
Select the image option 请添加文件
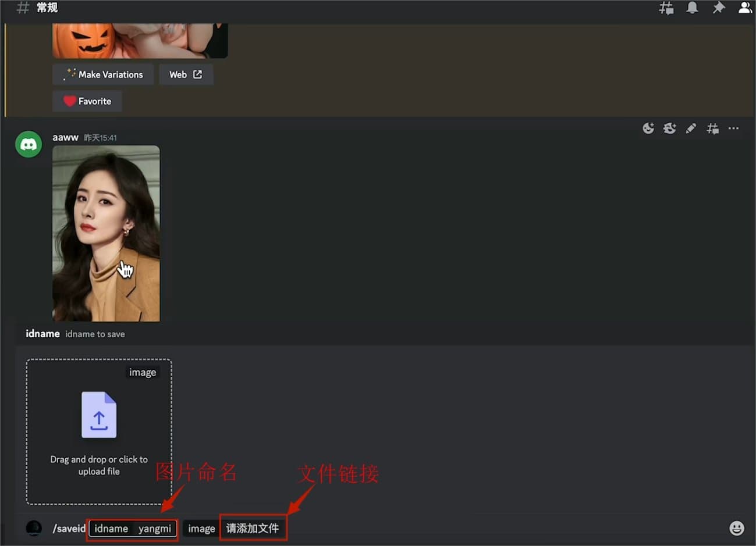click(x=253, y=529)
